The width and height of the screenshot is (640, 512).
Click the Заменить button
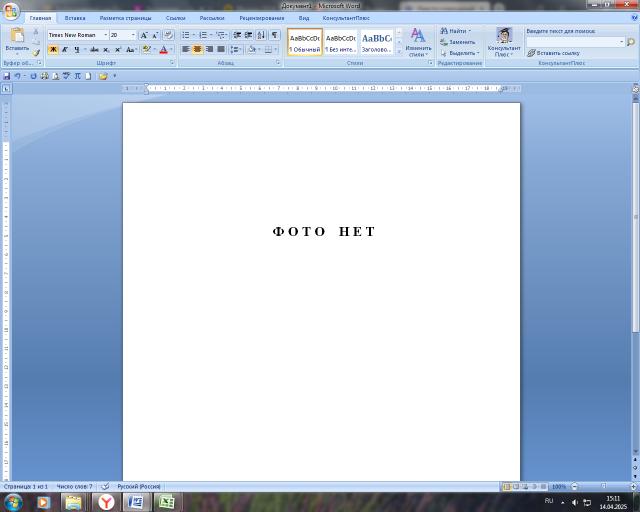461,42
